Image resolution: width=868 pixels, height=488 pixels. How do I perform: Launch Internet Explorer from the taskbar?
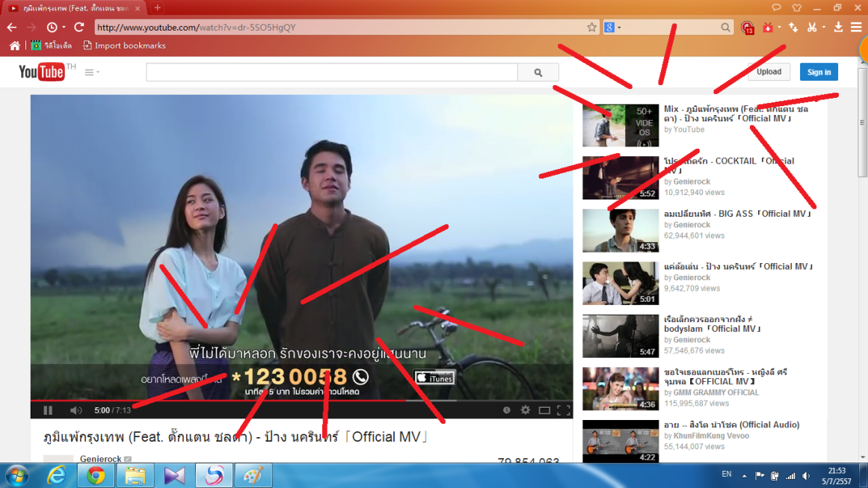(x=56, y=475)
